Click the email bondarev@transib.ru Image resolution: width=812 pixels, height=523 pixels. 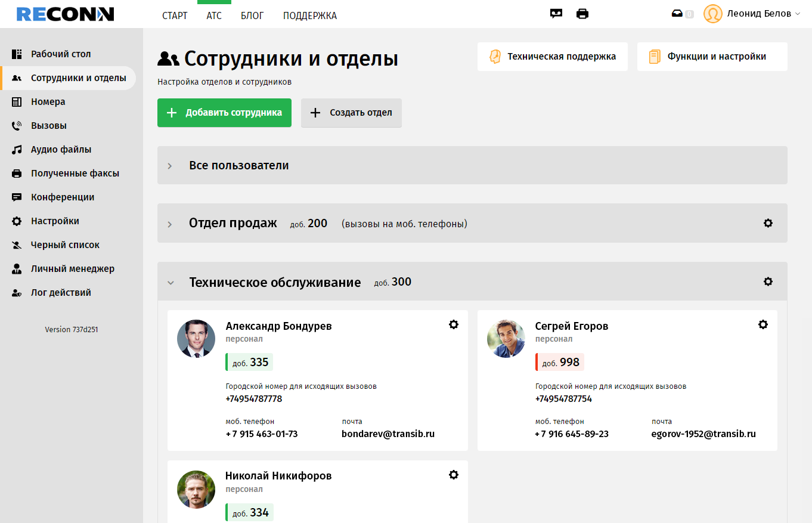(x=388, y=434)
